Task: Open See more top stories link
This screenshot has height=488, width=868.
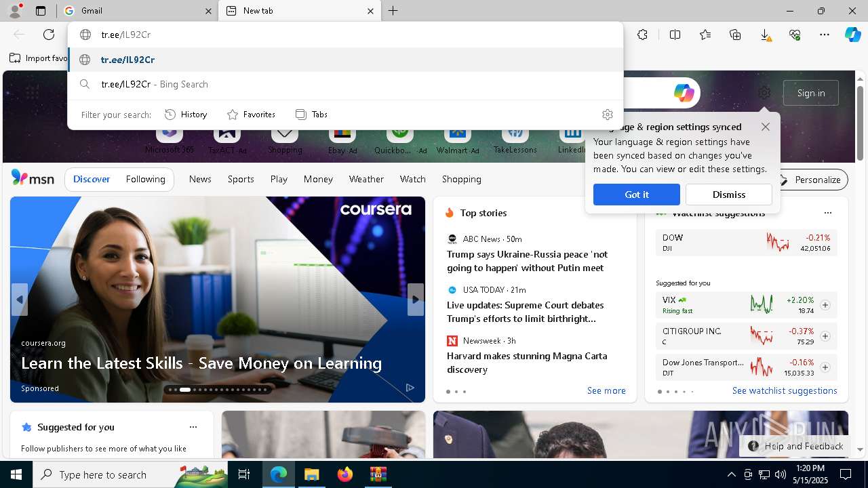Action: pos(606,390)
